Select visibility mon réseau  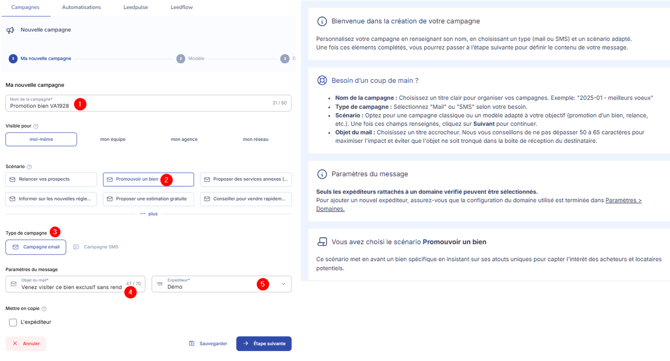[x=256, y=139]
